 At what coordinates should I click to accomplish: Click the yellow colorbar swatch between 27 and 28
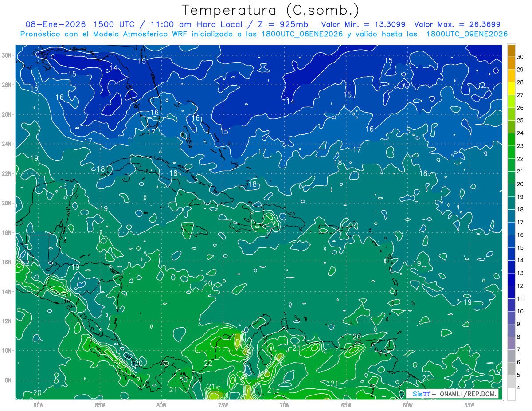[511, 88]
